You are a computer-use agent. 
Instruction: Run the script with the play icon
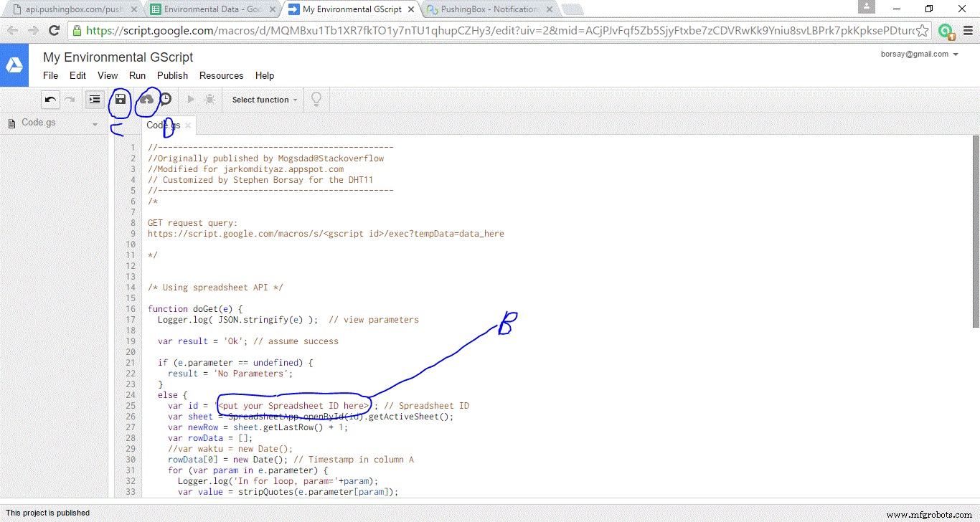tap(189, 100)
